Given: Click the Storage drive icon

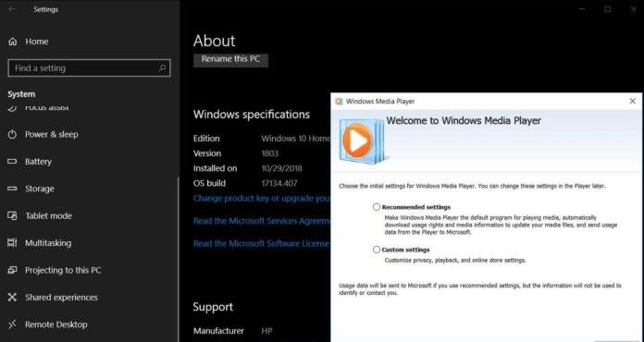Looking at the screenshot, I should 13,189.
